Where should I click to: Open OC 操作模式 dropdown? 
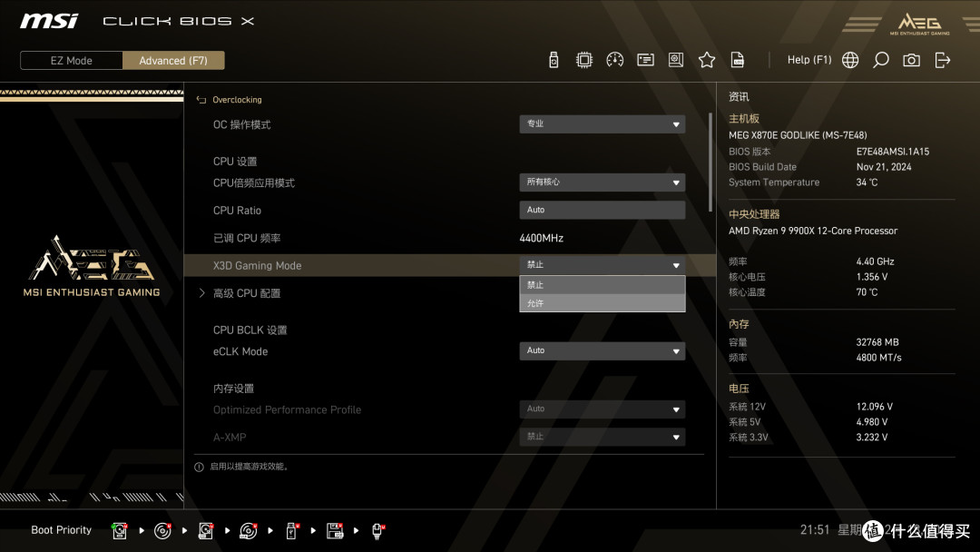[602, 123]
